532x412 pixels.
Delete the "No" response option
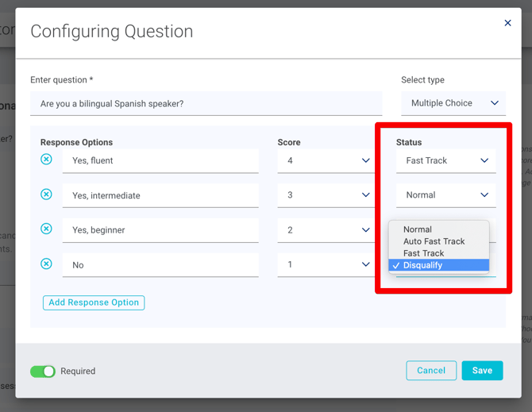(46, 264)
